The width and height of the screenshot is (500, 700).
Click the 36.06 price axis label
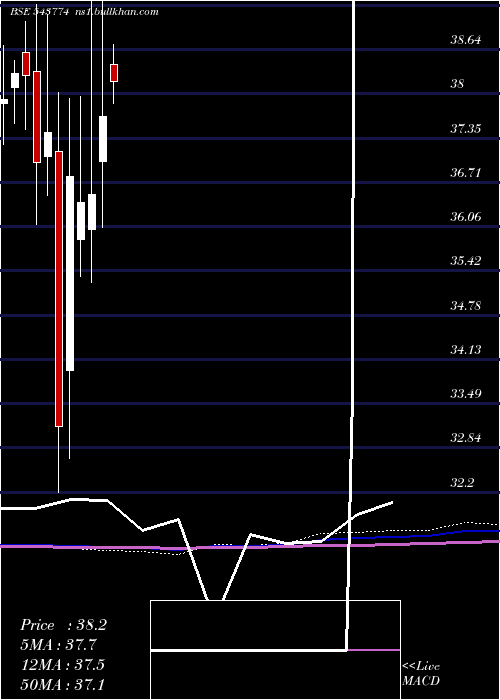pyautogui.click(x=466, y=217)
